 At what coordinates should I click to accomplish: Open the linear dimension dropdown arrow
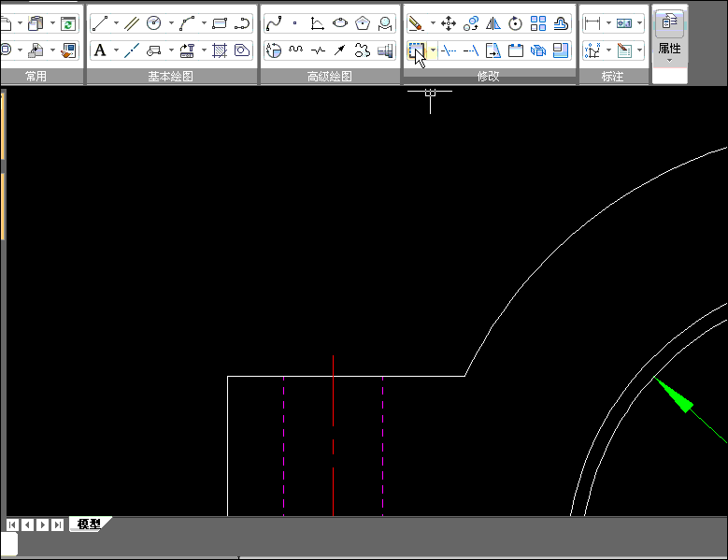(608, 23)
